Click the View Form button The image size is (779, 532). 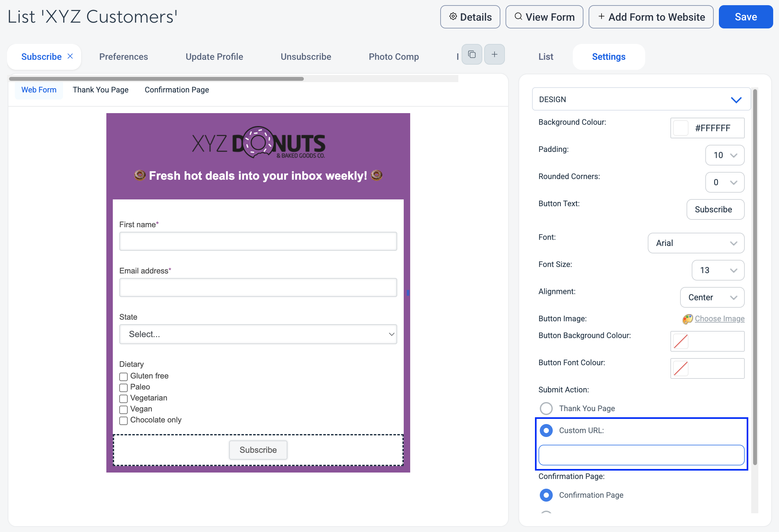pos(544,17)
